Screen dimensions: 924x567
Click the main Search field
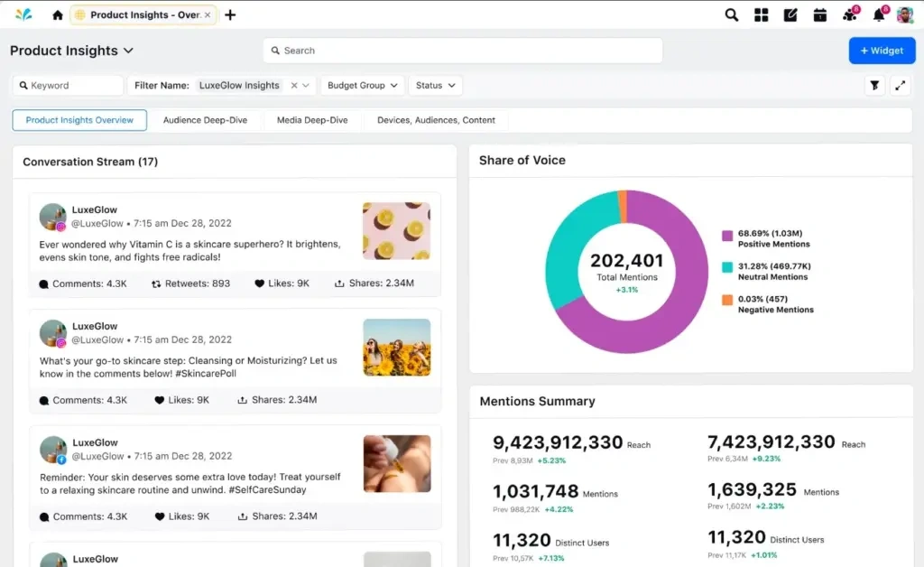click(463, 51)
